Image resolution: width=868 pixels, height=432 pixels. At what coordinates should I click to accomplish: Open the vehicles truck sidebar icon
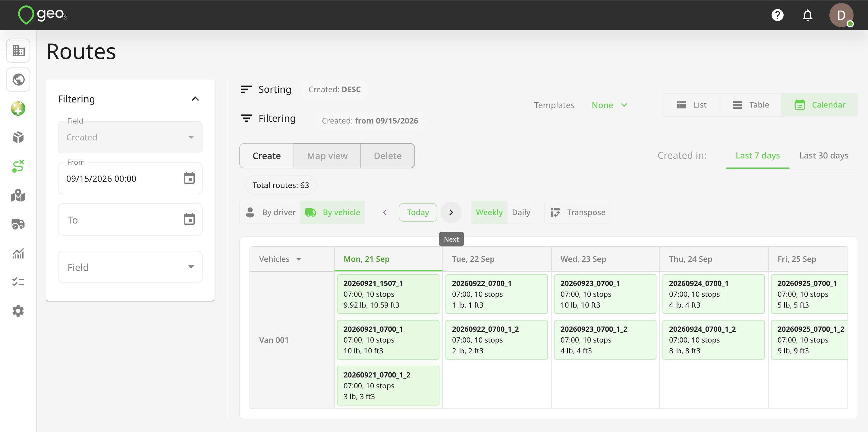point(18,224)
